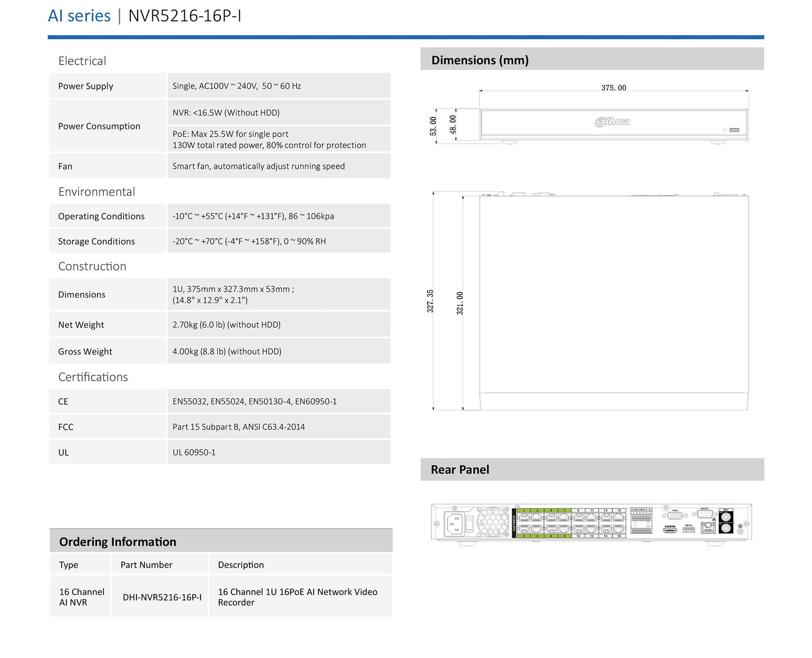Click the RS232 serial port on rear panel
The image size is (812, 658).
pos(704,514)
